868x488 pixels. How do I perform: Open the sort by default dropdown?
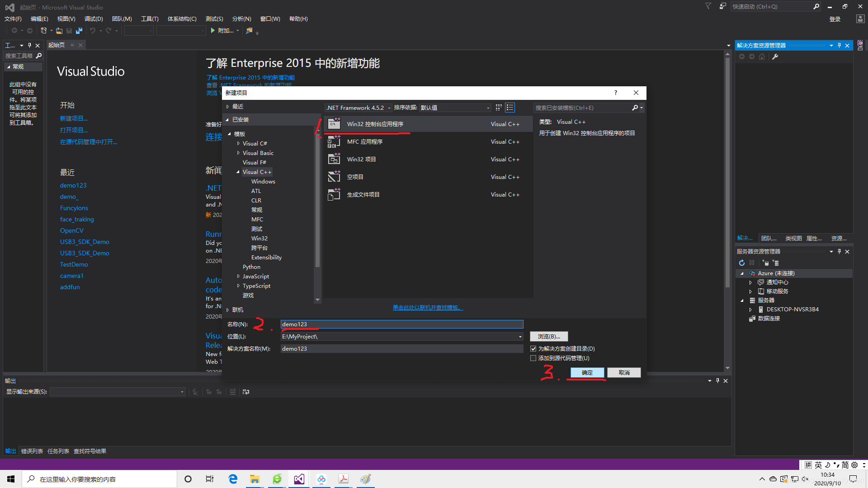(455, 108)
